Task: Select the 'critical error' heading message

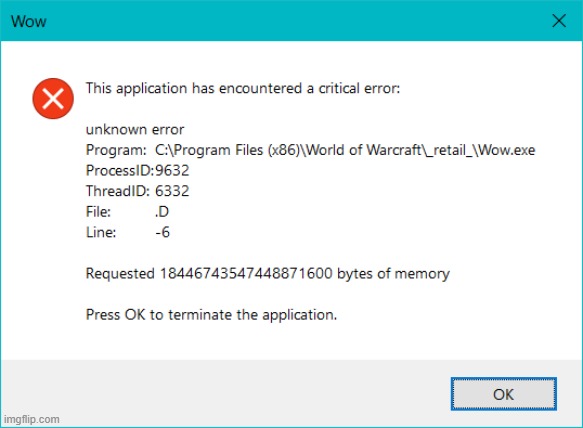Action: (243, 89)
